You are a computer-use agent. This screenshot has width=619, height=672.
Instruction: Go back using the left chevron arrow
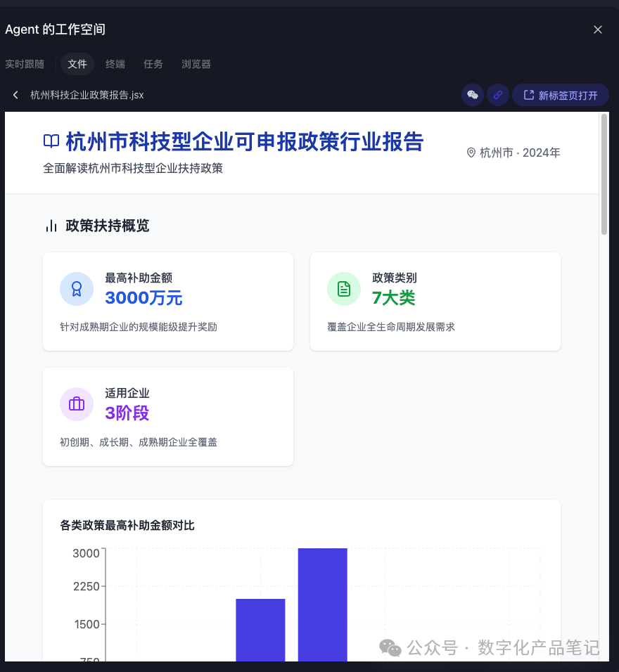[x=16, y=95]
